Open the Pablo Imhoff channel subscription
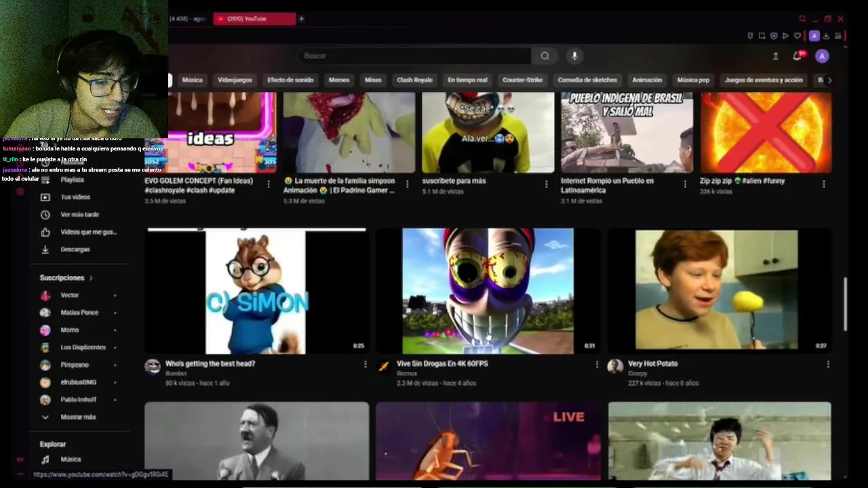This screenshot has width=868, height=488. point(80,400)
